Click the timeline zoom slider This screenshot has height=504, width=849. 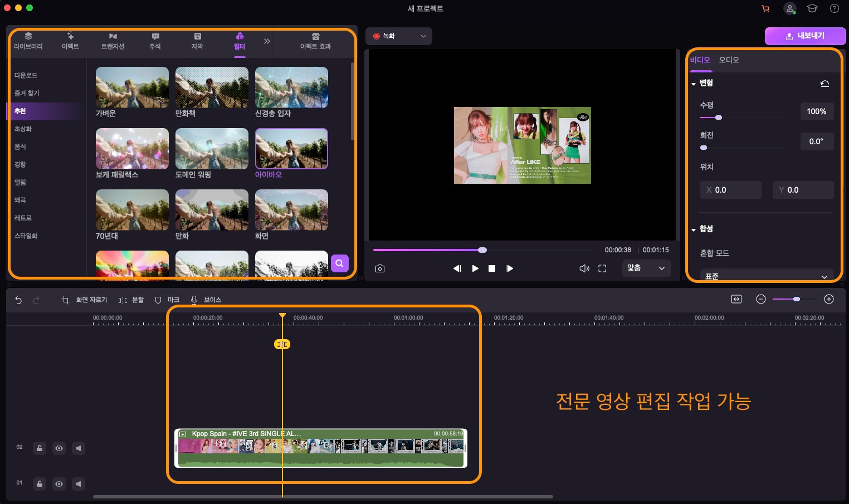click(x=794, y=299)
